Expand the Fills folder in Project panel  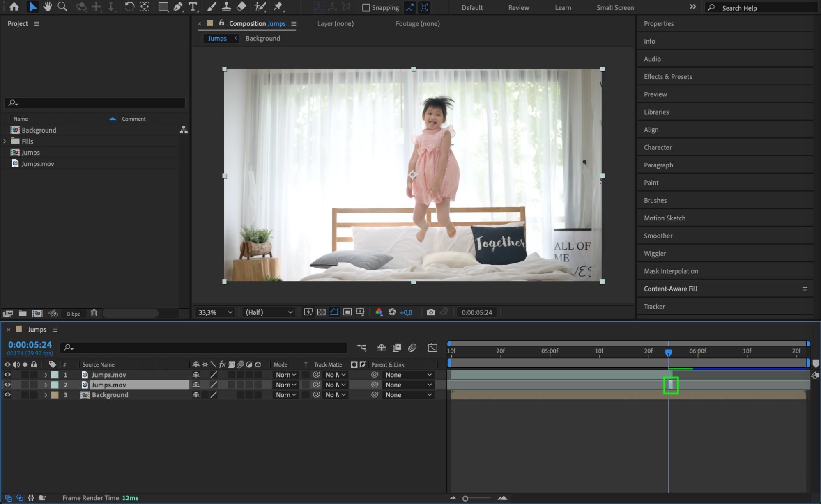click(x=5, y=141)
